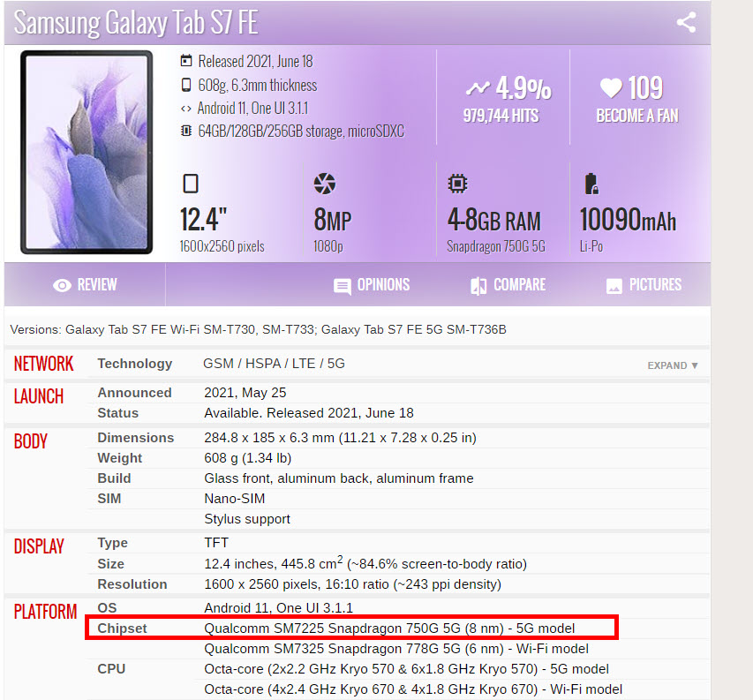Click the Status spec label
The width and height of the screenshot is (753, 700).
(118, 413)
